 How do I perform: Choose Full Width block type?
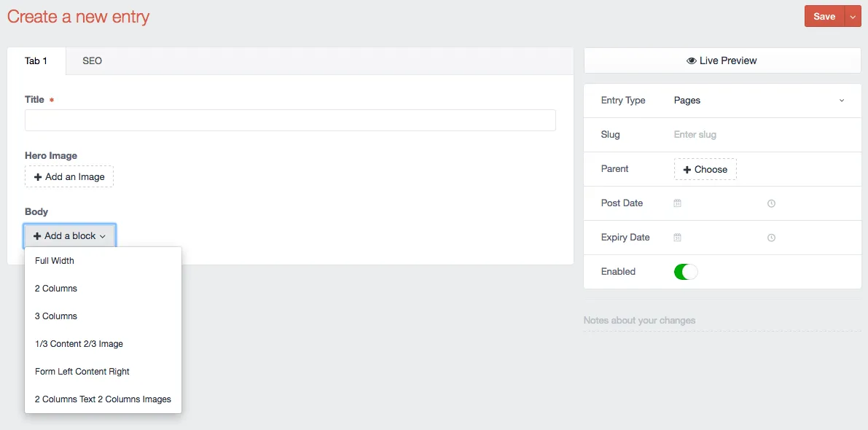click(x=103, y=261)
